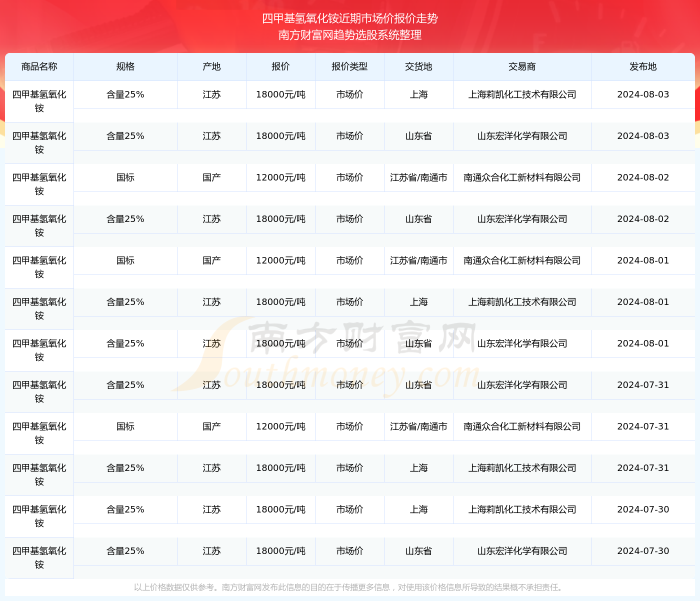Click date 2024-07-30 in the 山东宏洋 row
Viewport: 700px width, 601px height.
point(643,551)
